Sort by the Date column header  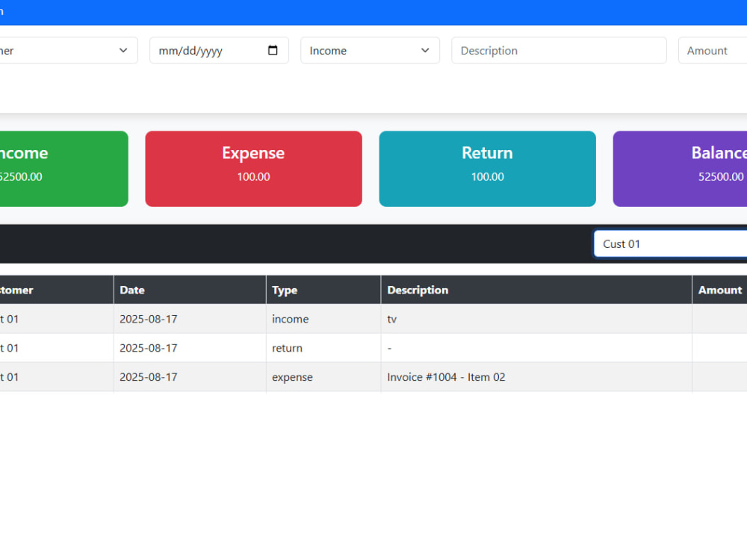tap(190, 290)
